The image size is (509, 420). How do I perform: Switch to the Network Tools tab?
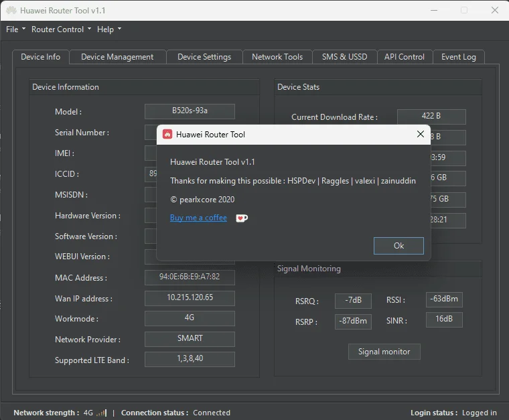coord(277,57)
